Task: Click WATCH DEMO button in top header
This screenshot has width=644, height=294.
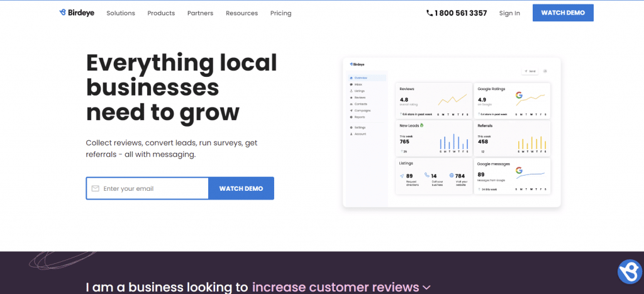Action: [x=563, y=13]
